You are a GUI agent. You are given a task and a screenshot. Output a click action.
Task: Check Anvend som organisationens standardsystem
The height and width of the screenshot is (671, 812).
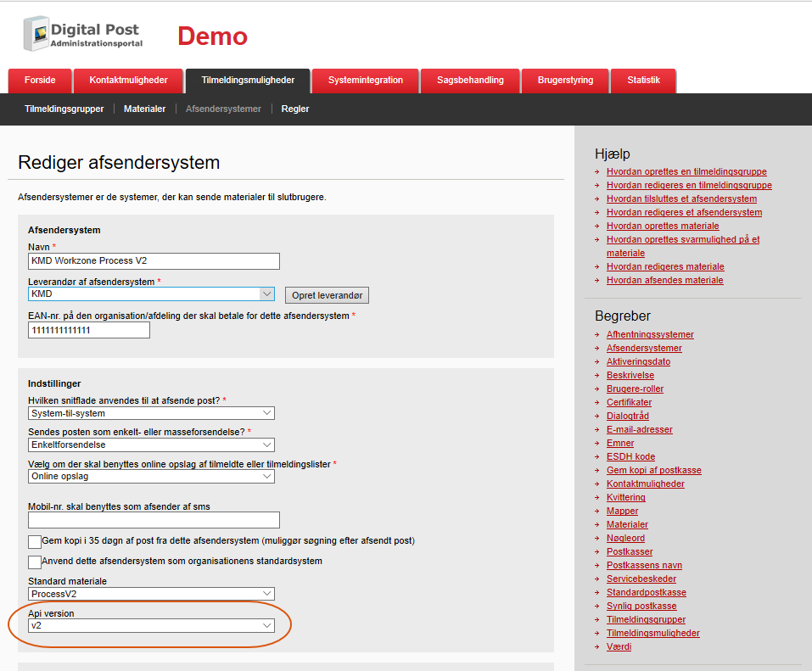(35, 562)
